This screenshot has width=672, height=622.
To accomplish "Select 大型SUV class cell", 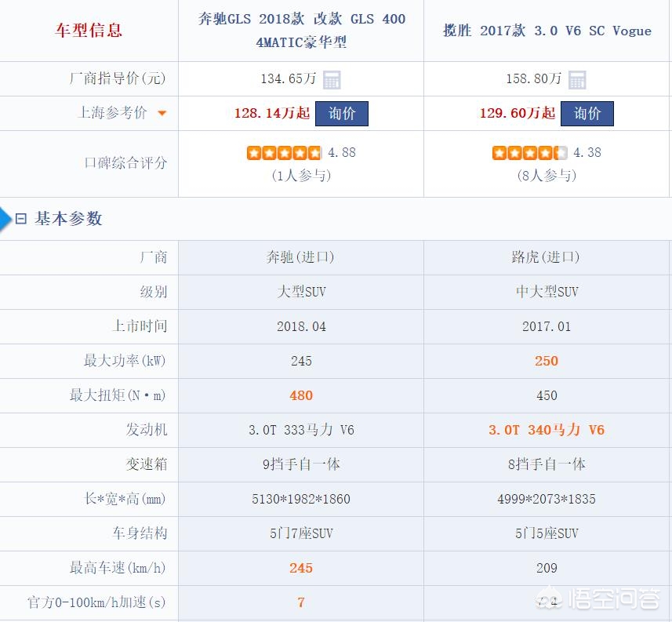I will tap(301, 292).
